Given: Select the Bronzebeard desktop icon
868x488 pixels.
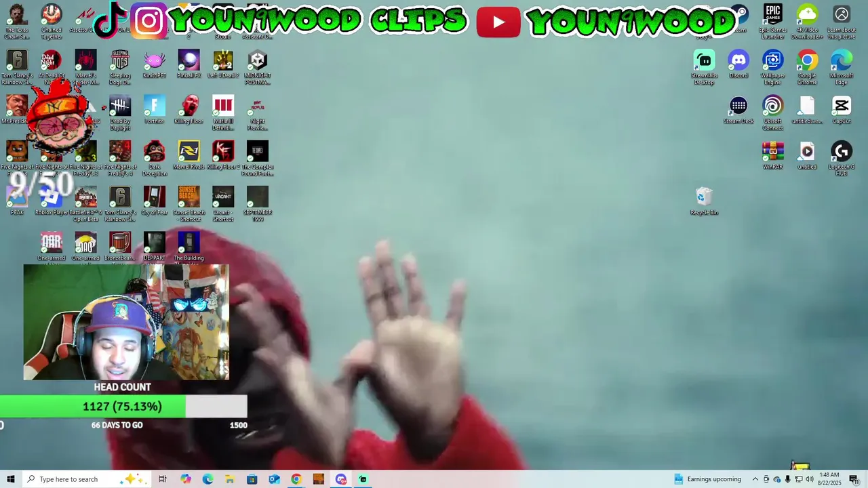Looking at the screenshot, I should point(120,247).
